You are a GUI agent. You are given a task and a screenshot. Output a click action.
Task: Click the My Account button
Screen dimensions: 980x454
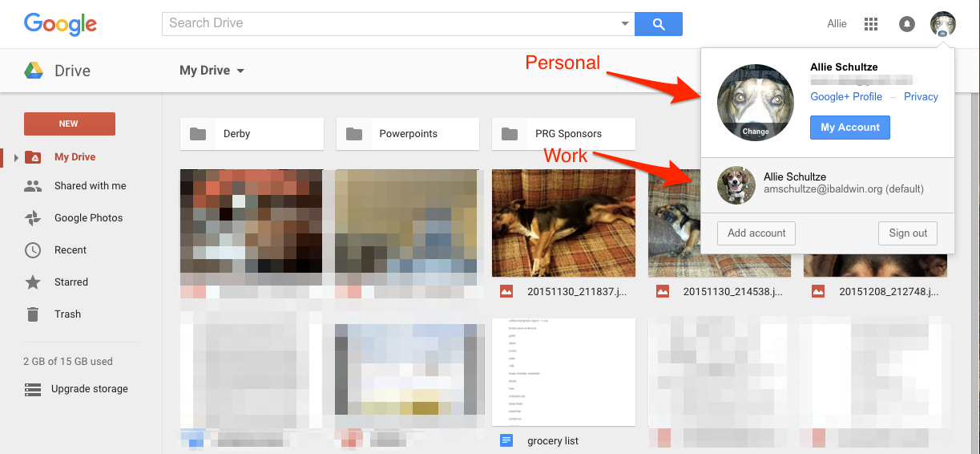[849, 128]
